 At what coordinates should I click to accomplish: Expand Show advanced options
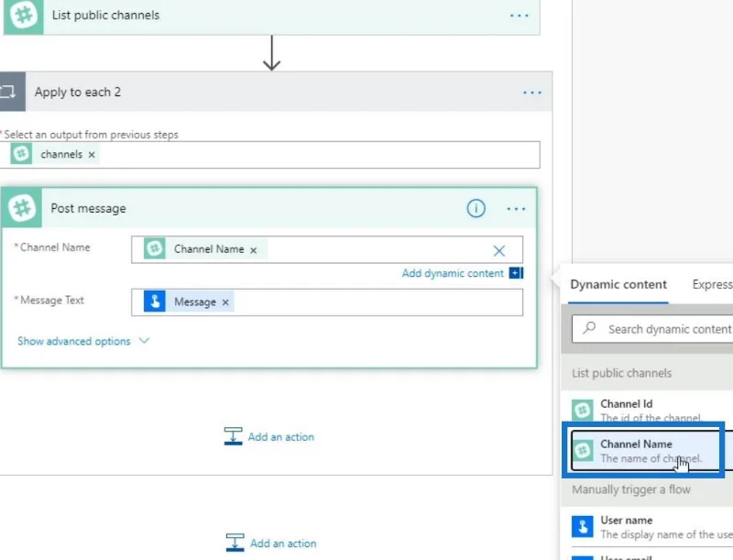74,341
